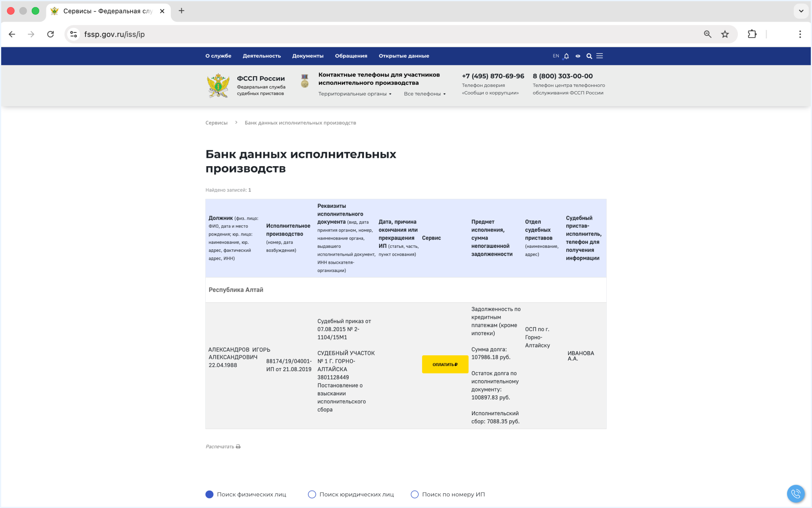
Task: Toggle visually impaired eye icon
Action: [x=578, y=56]
